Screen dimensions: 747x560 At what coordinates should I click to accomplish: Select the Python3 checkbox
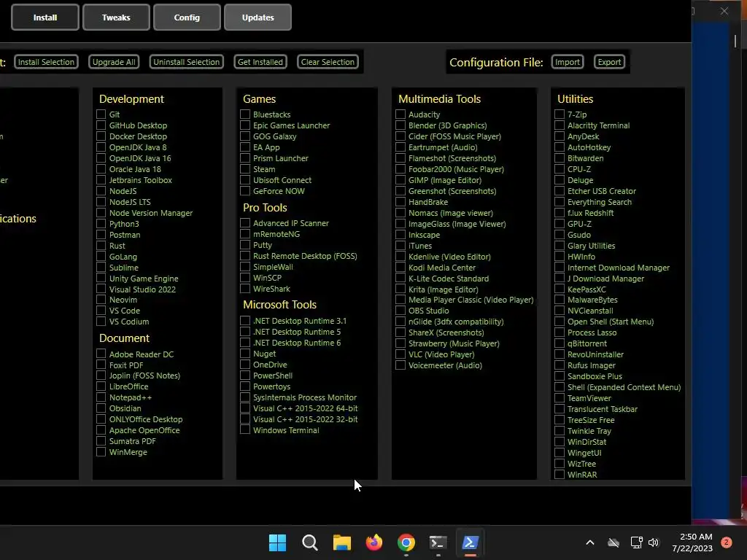click(x=101, y=224)
